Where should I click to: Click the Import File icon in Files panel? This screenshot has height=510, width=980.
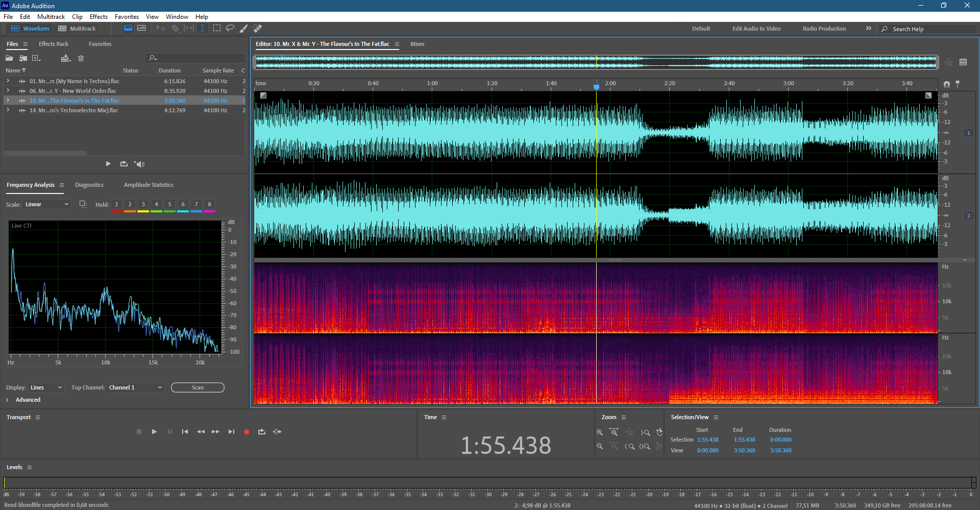coord(23,58)
